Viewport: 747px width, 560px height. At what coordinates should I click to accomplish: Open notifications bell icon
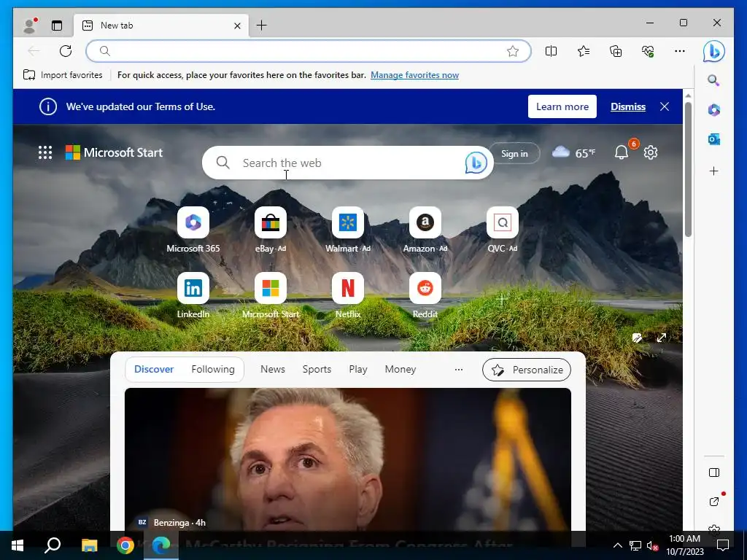click(622, 152)
